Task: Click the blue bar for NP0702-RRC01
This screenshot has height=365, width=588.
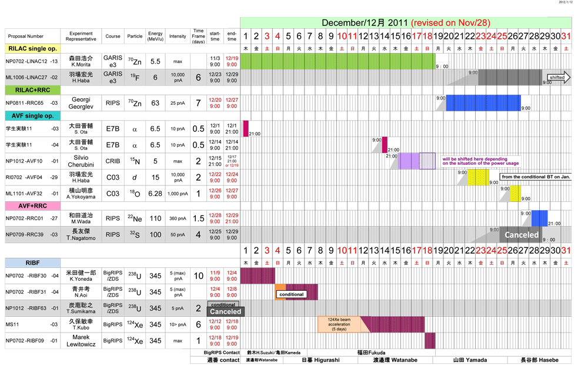Action: click(540, 218)
